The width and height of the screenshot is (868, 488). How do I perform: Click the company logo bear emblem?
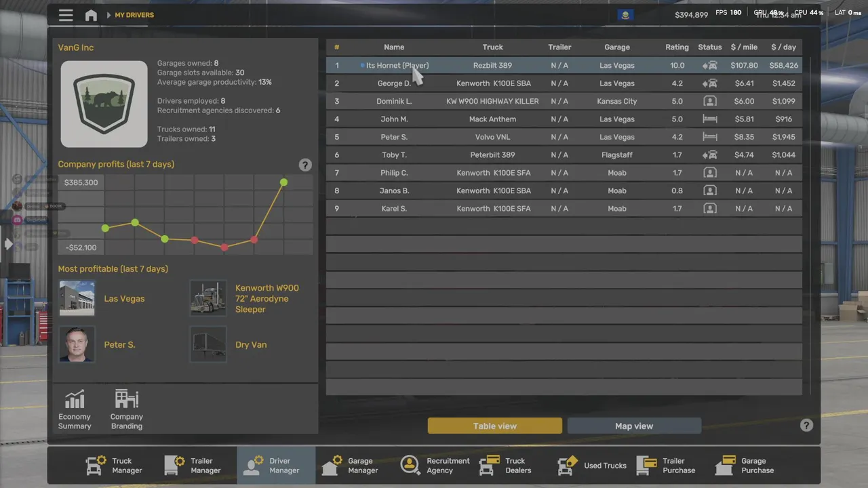click(104, 104)
